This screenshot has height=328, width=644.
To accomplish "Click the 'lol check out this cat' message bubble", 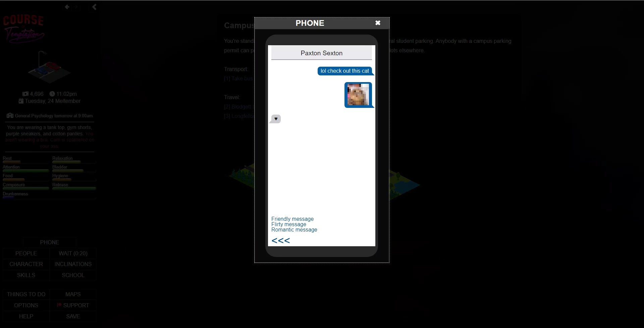I will click(x=344, y=71).
